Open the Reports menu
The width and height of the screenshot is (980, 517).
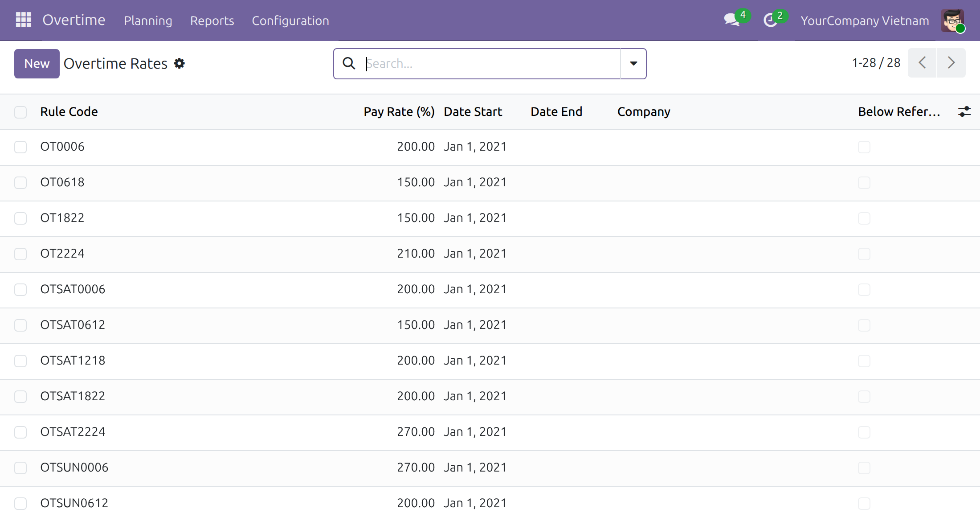(x=212, y=21)
